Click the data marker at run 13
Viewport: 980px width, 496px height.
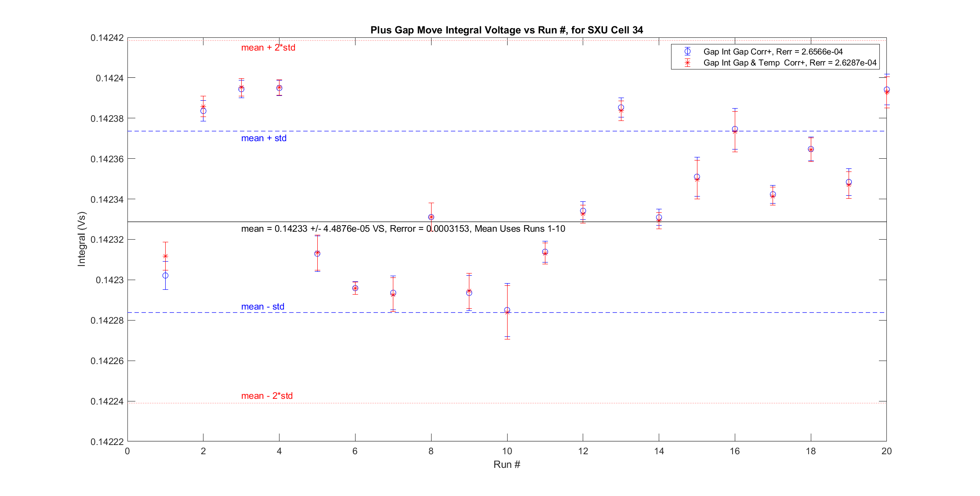point(621,108)
